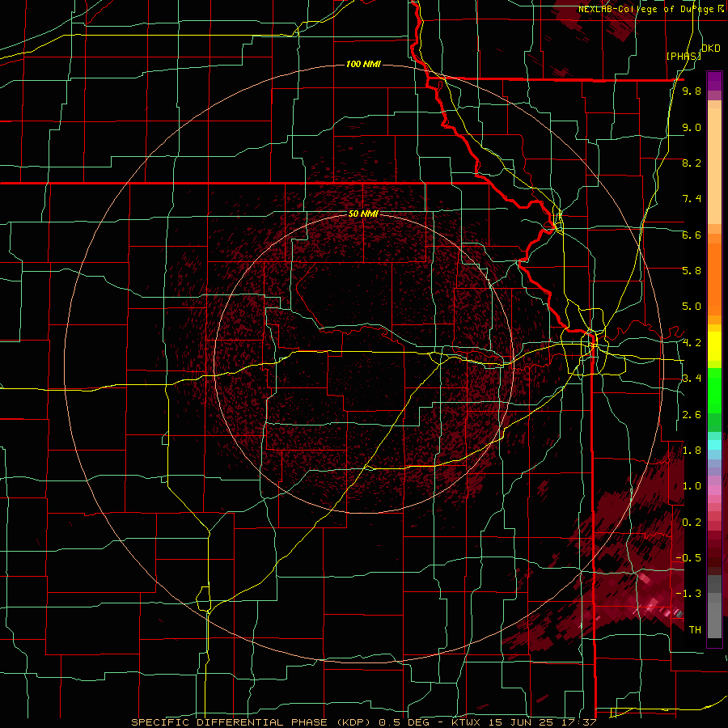Click the 9.0 value on the color scale
This screenshot has height=728, width=728.
coord(692,127)
